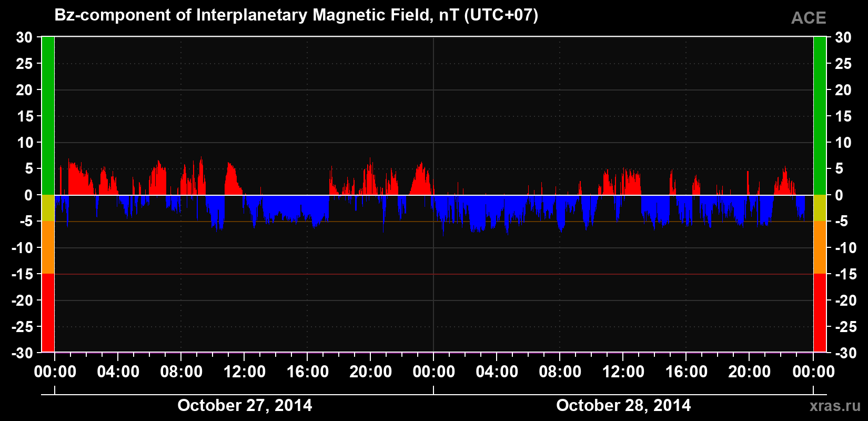
Task: Click the 20:00 time label for October 28
Action: 750,372
